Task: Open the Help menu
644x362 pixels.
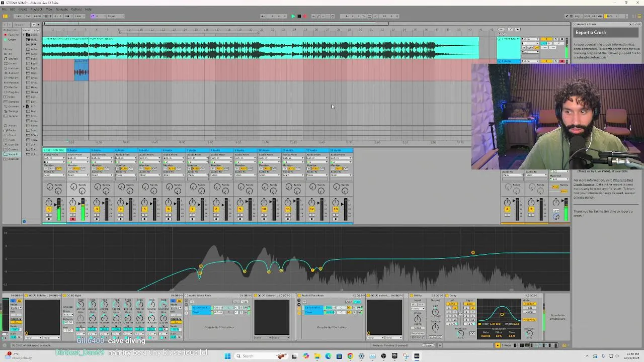Action: tap(88, 9)
